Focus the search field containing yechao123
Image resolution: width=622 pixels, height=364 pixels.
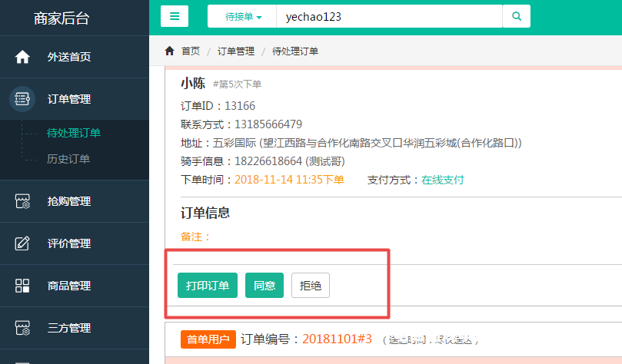(388, 16)
